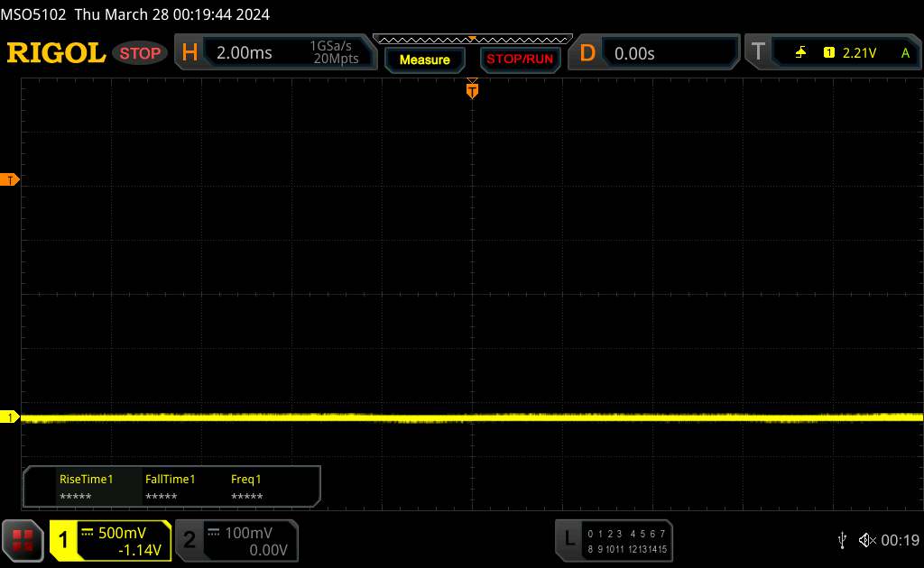Click the RIGOL logo
The height and width of the screenshot is (568, 924).
click(56, 53)
